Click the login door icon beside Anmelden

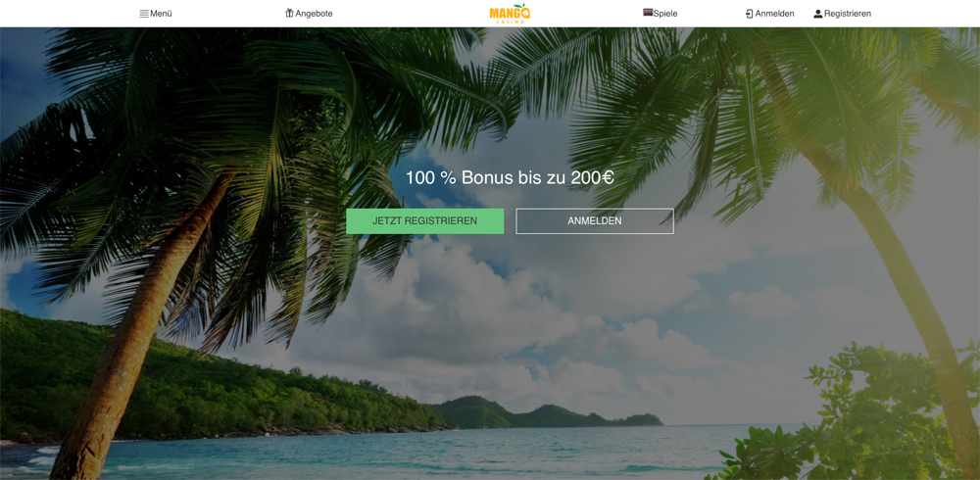click(x=750, y=13)
